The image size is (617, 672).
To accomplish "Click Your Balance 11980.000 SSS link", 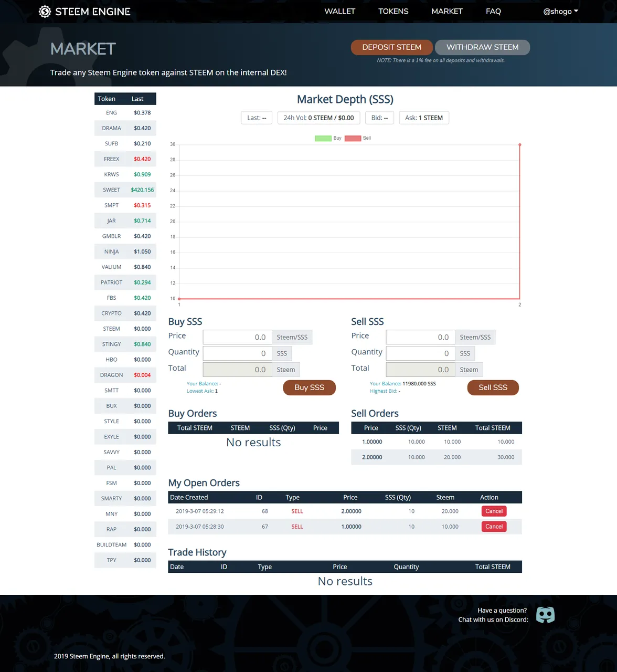I will 403,384.
